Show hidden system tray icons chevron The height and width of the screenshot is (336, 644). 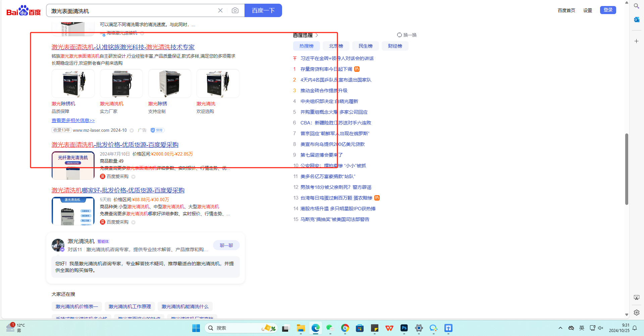pyautogui.click(x=560, y=328)
